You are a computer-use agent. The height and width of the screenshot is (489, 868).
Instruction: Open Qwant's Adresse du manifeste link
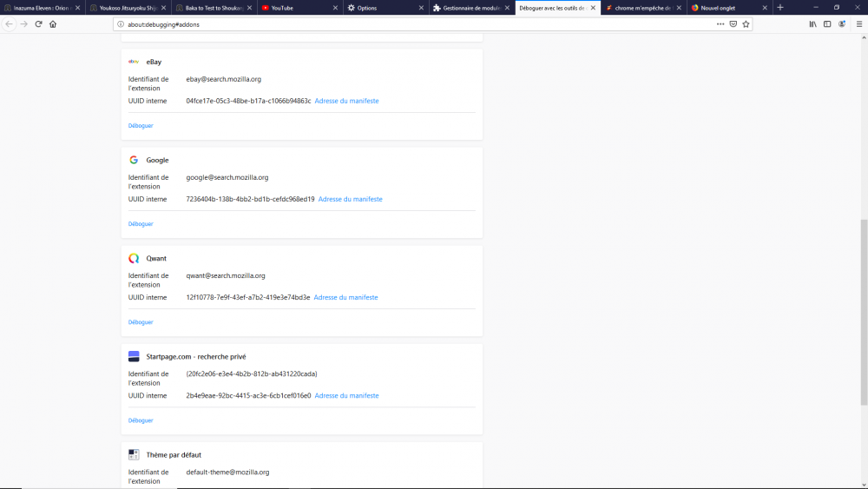345,297
